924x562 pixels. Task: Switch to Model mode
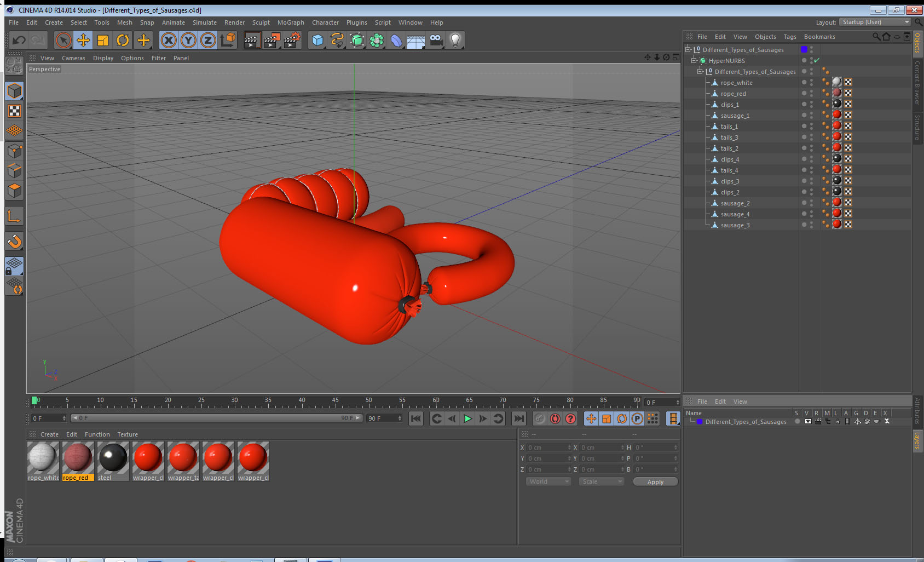pos(14,91)
